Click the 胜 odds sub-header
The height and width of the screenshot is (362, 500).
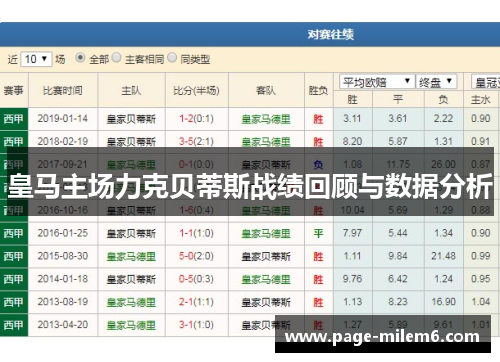(x=352, y=99)
